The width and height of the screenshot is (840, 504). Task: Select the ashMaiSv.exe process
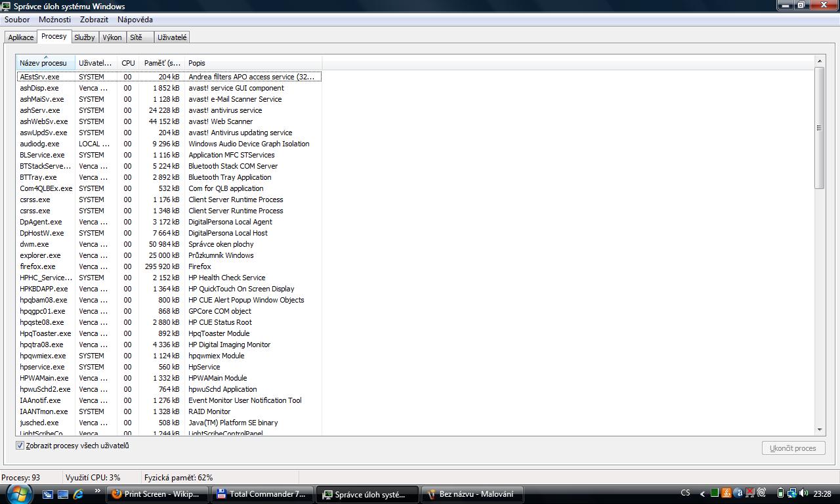click(x=169, y=99)
